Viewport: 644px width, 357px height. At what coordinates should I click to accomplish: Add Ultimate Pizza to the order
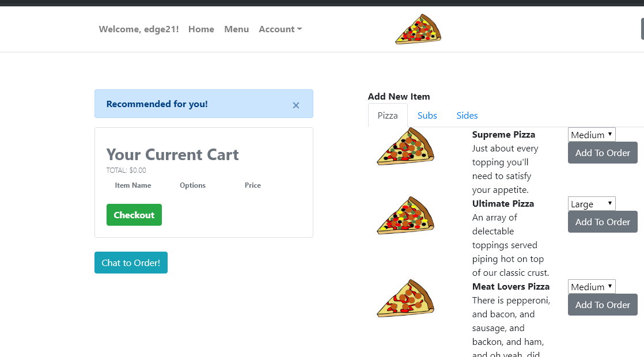pyautogui.click(x=603, y=222)
